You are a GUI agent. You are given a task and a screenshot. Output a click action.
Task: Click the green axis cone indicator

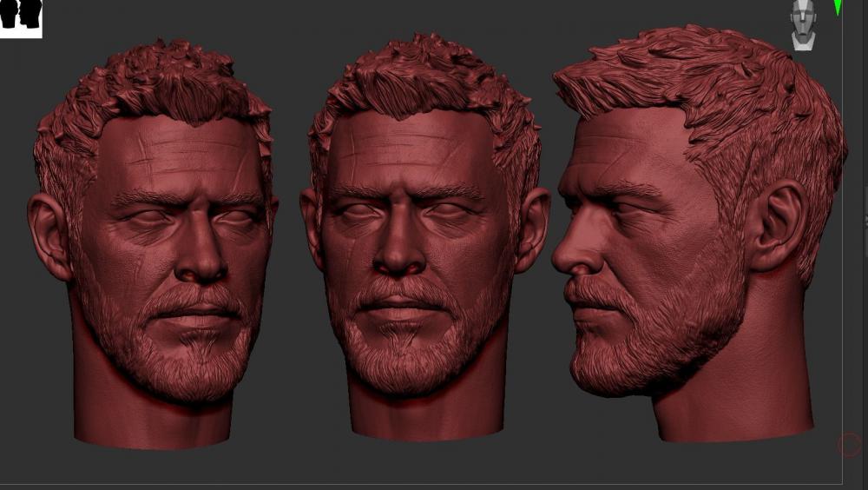838,7
